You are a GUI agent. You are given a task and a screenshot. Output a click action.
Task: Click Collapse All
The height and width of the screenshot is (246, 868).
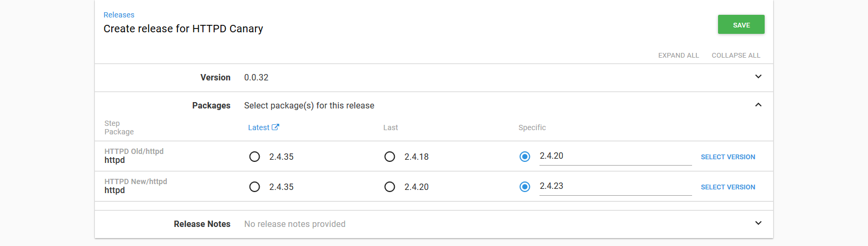(736, 56)
